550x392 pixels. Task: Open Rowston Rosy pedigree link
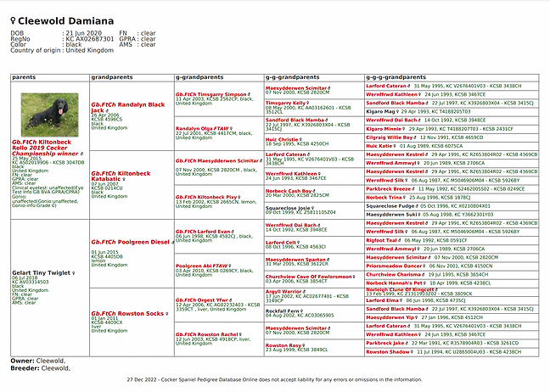tap(283, 345)
